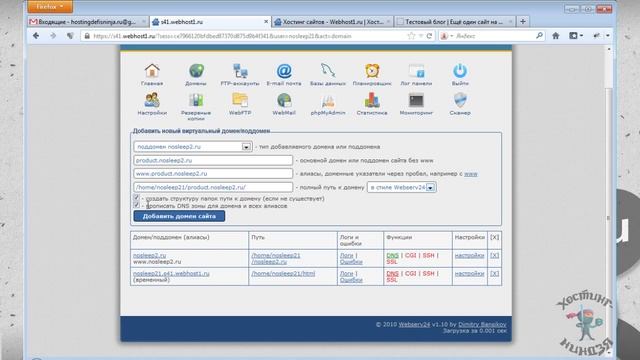Switch to Хостинг сайтов Webhost1.ru tab
This screenshot has height=360, width=640.
pos(333,22)
